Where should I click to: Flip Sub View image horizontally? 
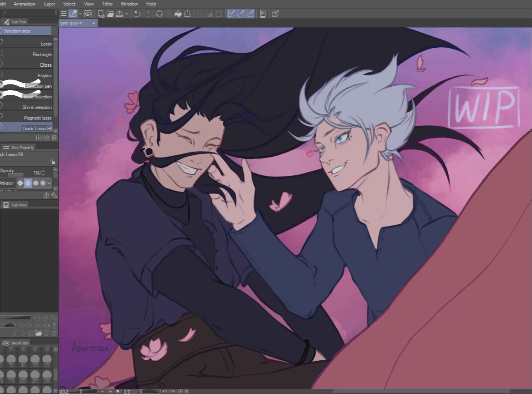point(47,325)
